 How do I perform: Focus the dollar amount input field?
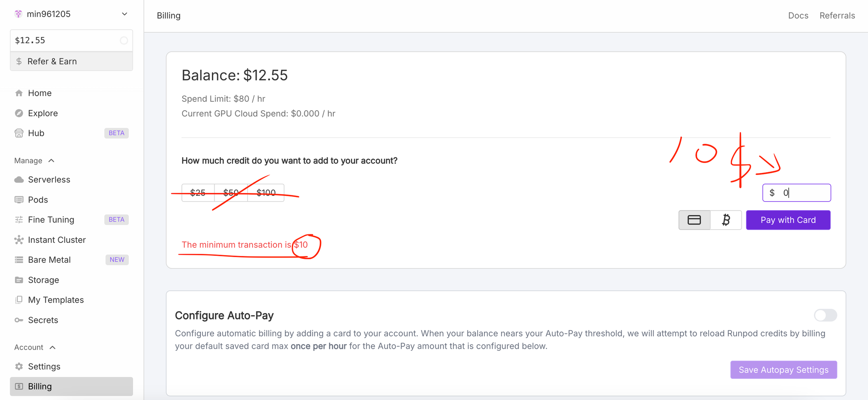click(x=797, y=193)
